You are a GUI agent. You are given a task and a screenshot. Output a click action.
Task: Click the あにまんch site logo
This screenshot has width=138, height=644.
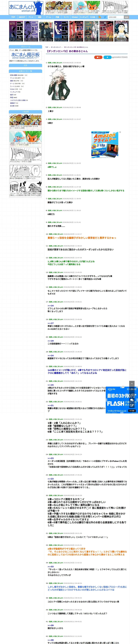(x=26, y=8)
